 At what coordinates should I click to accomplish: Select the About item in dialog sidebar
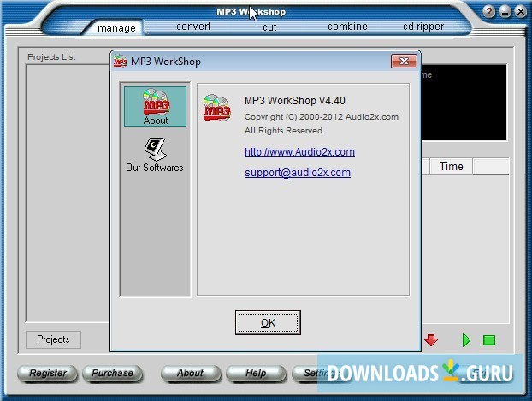pyautogui.click(x=155, y=106)
